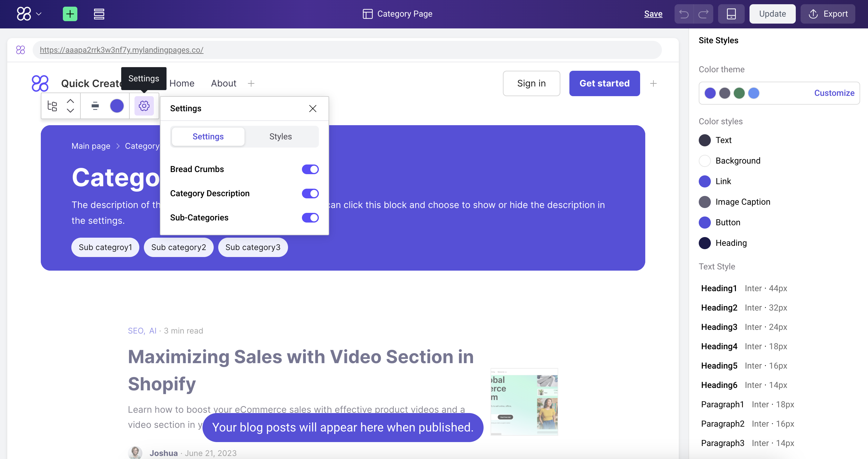This screenshot has height=459, width=868.
Task: Click the redo arrow icon
Action: tap(703, 14)
